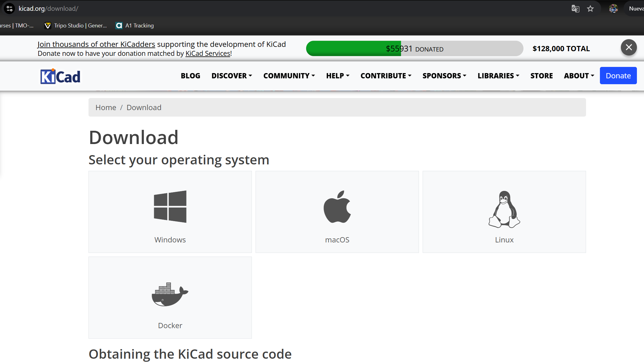Open the Store menu item
Screen dimensions: 644x363
541,76
